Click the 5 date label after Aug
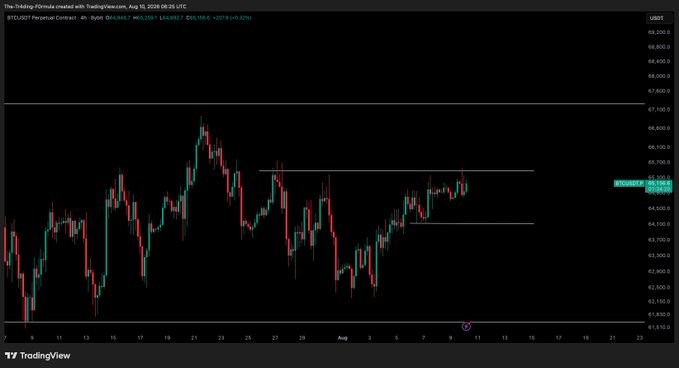The height and width of the screenshot is (368, 679). [x=396, y=338]
